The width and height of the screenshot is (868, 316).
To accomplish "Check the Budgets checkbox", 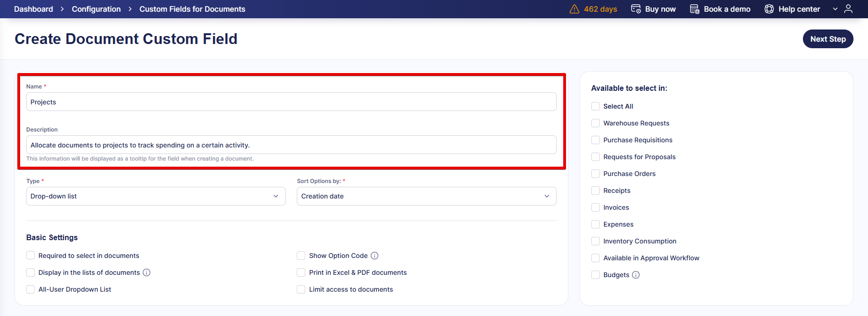I will coord(596,275).
